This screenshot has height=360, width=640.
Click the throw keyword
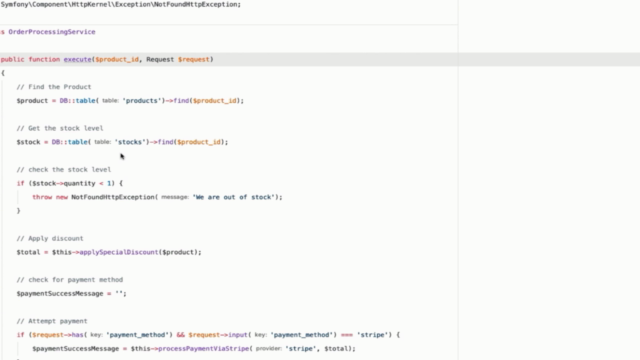click(42, 197)
